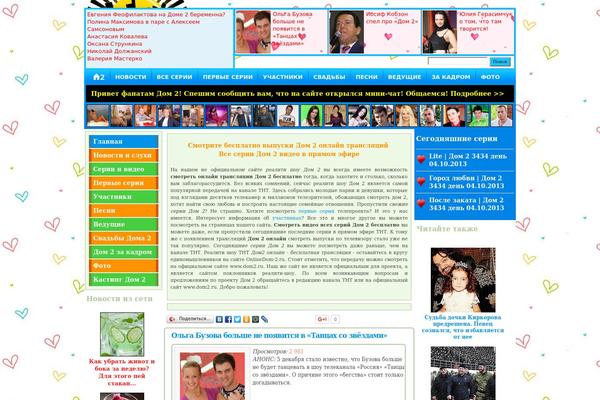Share the page on Odnoklassniki
This screenshot has height=400, width=600.
[246, 319]
